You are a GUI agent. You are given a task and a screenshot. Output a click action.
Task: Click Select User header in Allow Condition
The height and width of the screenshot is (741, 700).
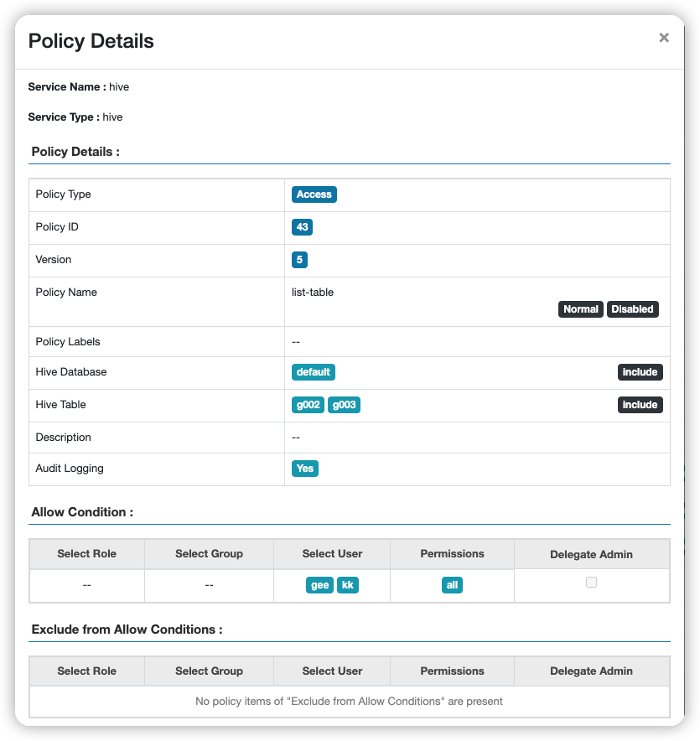tap(332, 554)
